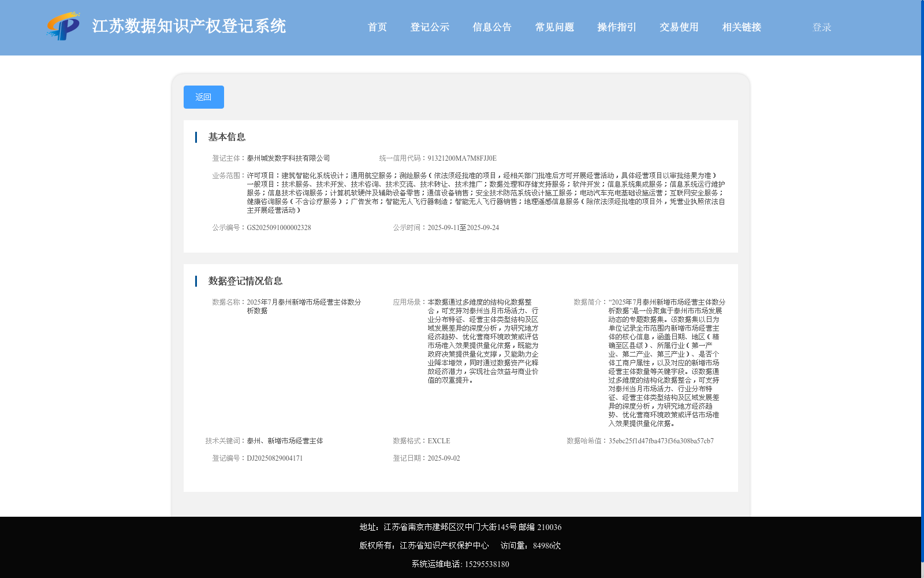The image size is (924, 578).
Task: Go to 信息公告 in navigation
Action: click(x=492, y=27)
